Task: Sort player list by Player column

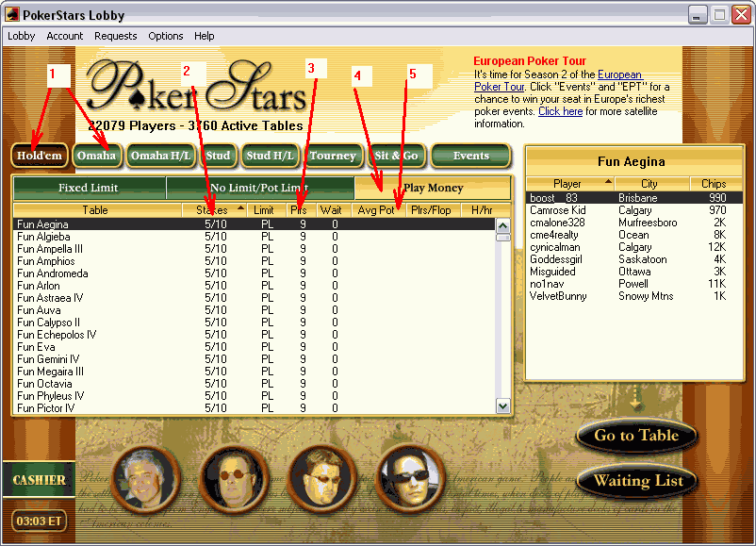Action: pos(570,184)
